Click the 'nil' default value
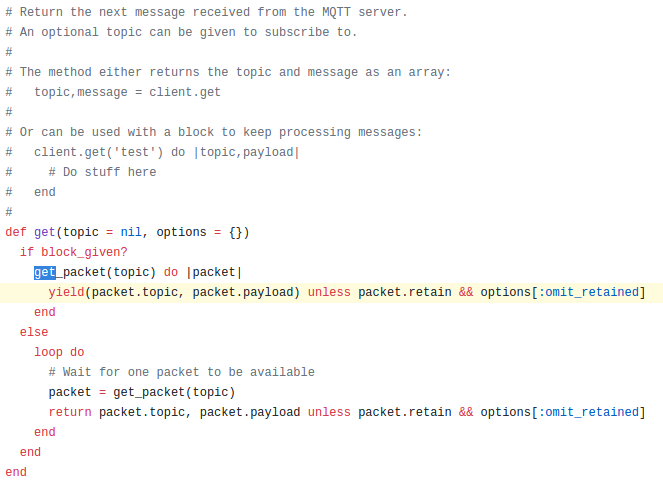This screenshot has height=482, width=663. (131, 232)
